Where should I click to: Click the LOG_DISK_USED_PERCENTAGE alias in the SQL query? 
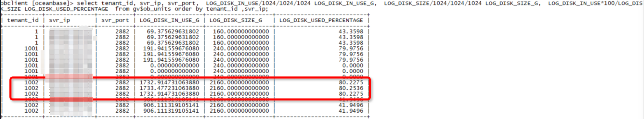[66, 9]
